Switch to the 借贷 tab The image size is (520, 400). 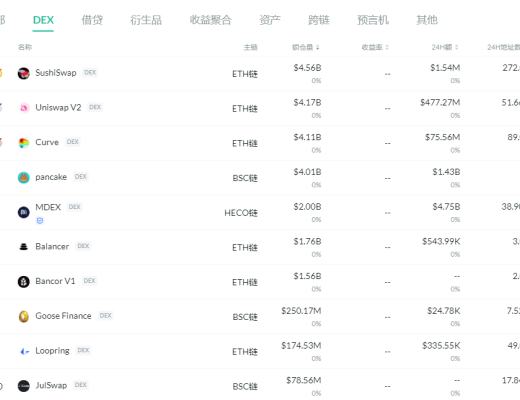(92, 20)
